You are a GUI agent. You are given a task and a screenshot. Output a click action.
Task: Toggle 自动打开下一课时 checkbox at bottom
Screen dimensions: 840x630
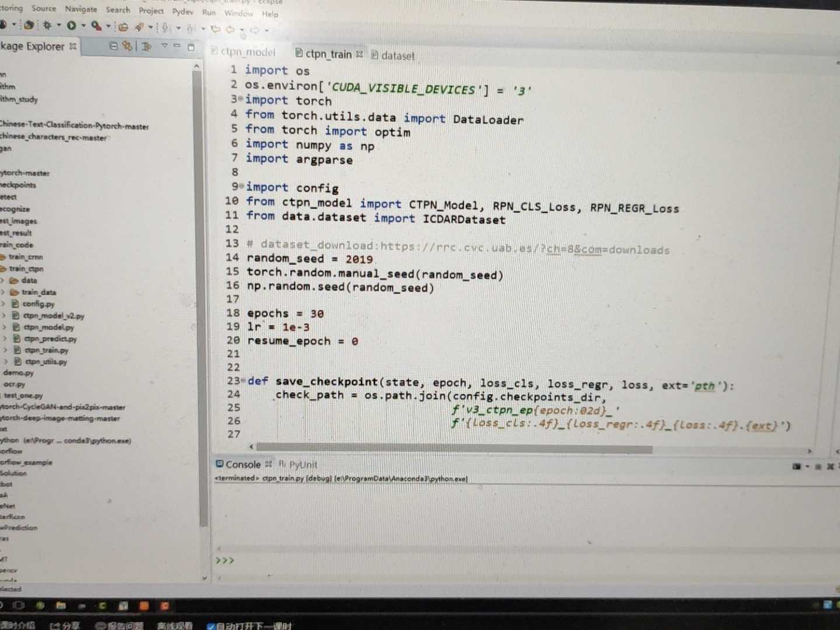(x=211, y=626)
